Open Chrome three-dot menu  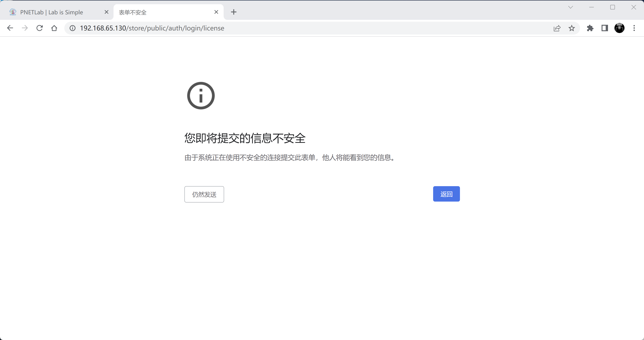point(634,28)
